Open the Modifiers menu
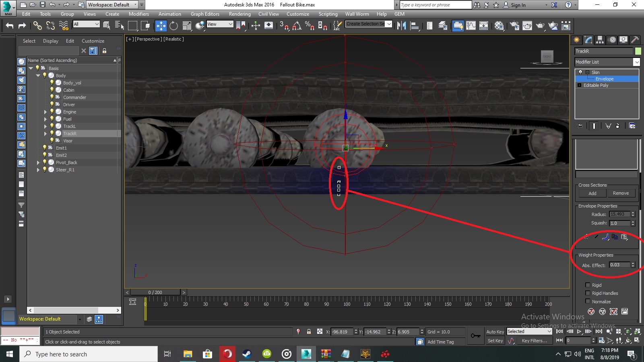The image size is (644, 362). (x=138, y=14)
